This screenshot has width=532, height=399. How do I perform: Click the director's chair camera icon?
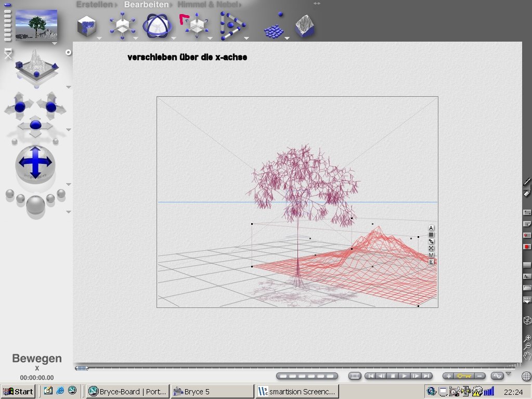coord(8,53)
